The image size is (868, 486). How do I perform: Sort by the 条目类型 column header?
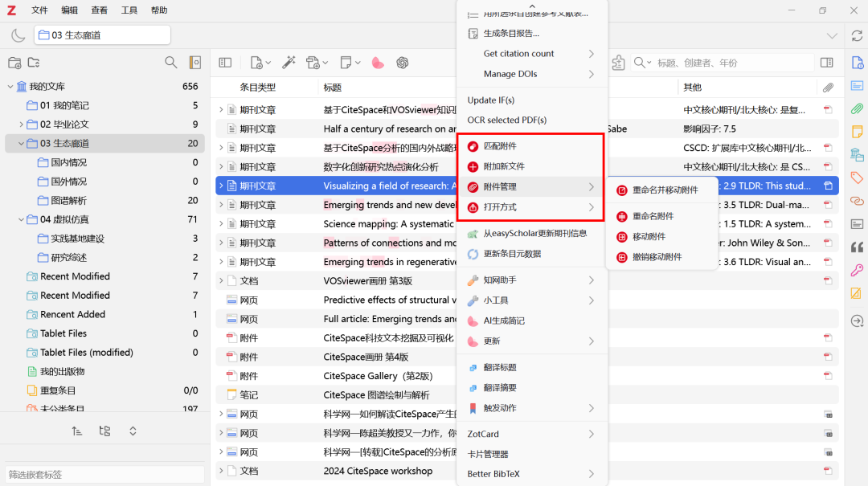point(258,88)
